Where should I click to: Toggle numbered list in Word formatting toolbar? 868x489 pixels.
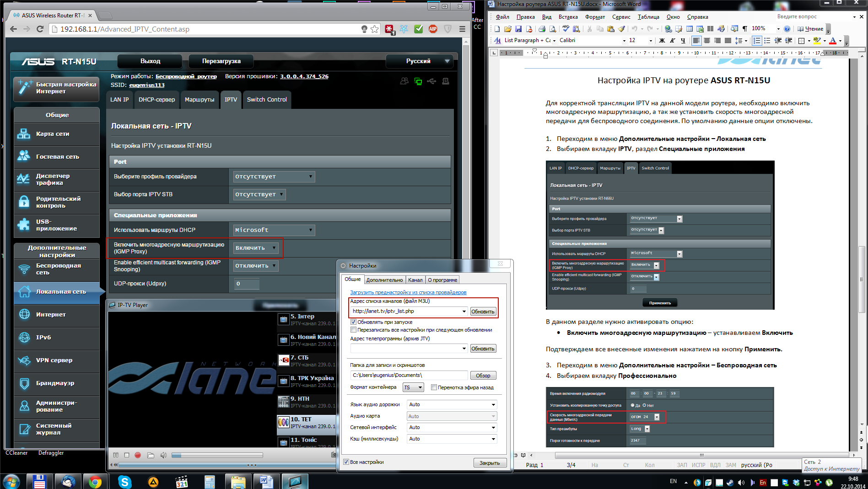click(757, 41)
